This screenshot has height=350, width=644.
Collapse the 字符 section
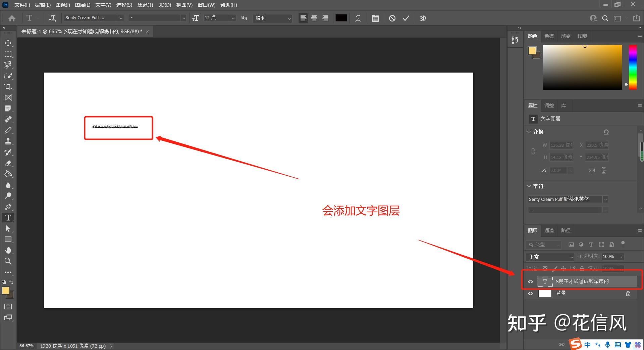(x=529, y=186)
